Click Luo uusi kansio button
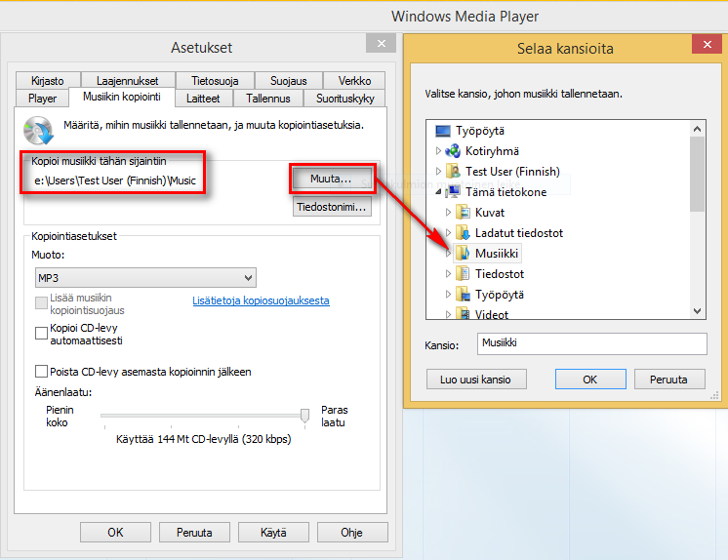This screenshot has height=560, width=728. point(476,380)
